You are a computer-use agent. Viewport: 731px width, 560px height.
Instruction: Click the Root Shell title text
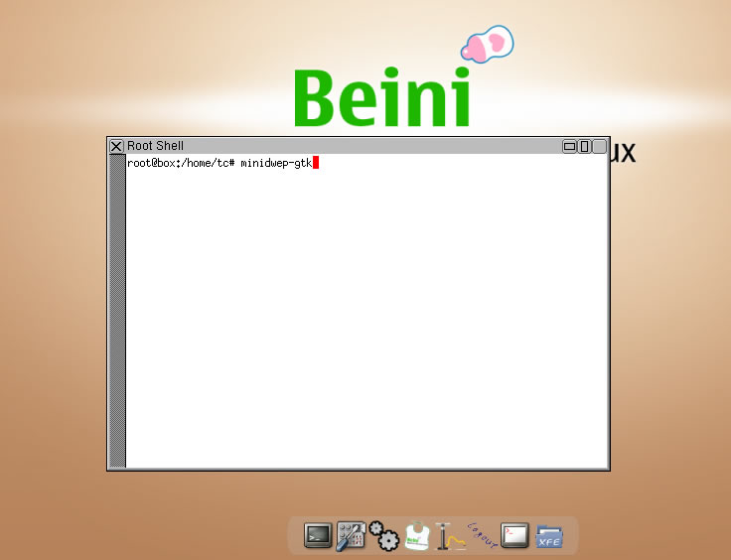coord(155,146)
